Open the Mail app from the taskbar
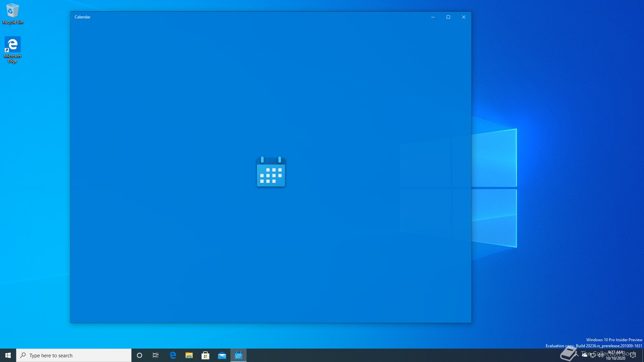The image size is (644, 362). pyautogui.click(x=222, y=355)
